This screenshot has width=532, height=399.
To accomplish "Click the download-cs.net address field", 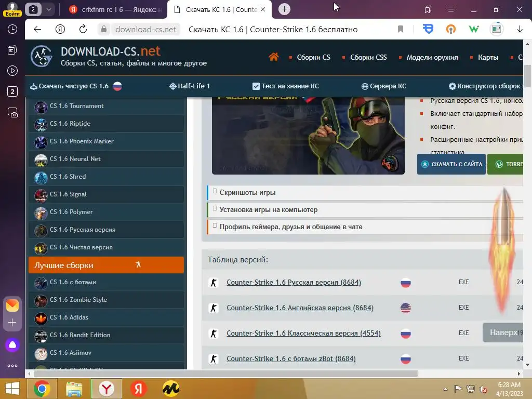I will pyautogui.click(x=145, y=30).
